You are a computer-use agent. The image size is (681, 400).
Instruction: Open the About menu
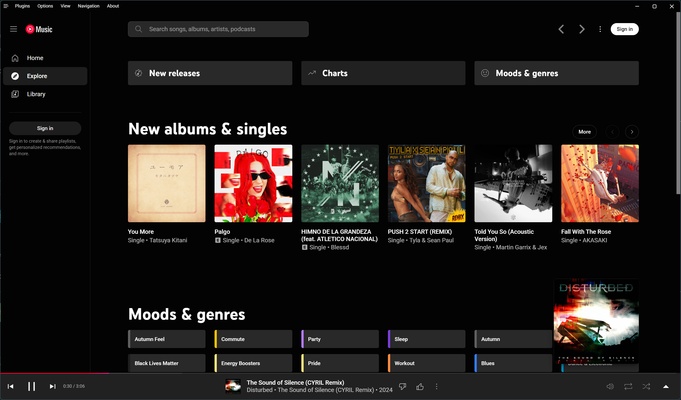(x=113, y=6)
